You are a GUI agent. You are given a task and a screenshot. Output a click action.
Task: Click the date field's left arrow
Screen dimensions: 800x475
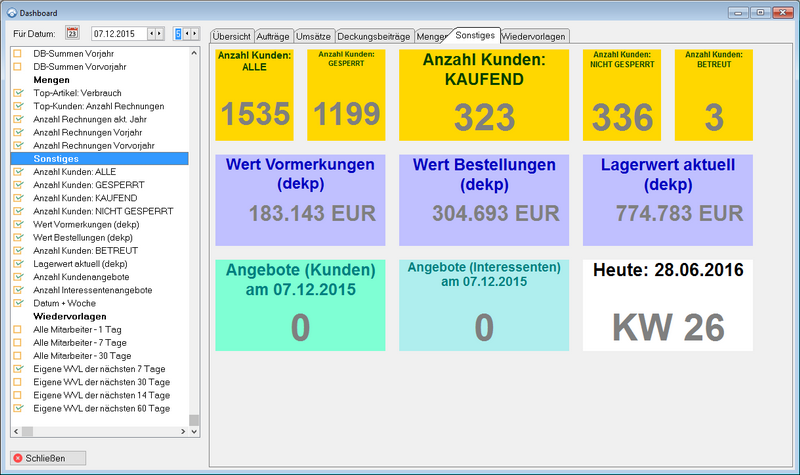point(151,34)
